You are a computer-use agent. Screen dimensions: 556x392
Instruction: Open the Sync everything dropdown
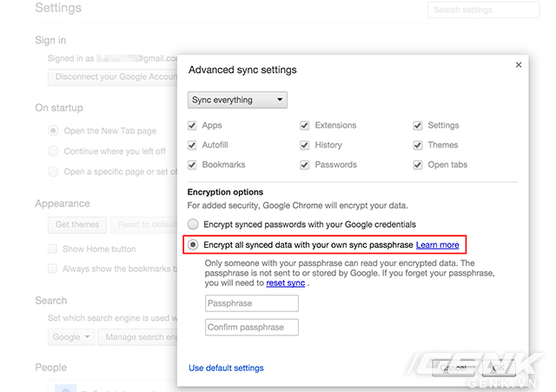(237, 100)
